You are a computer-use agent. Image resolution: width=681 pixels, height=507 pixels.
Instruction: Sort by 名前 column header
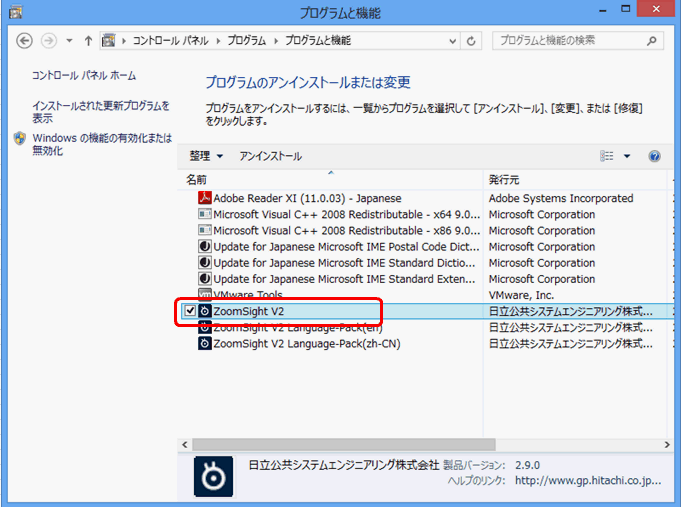(331, 180)
